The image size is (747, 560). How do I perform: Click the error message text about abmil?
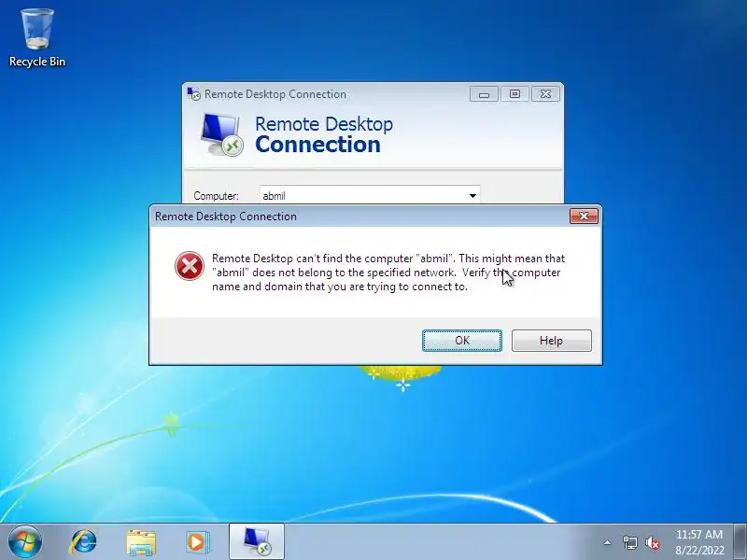pyautogui.click(x=388, y=273)
